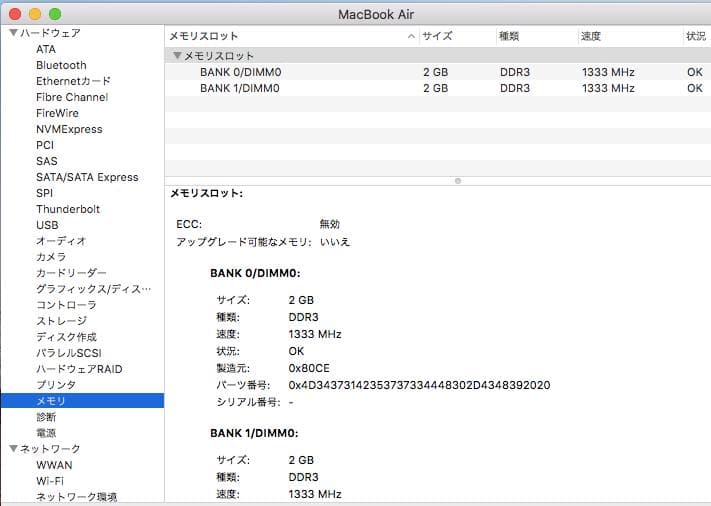Select プリンタ in sidebar
711x506 pixels.
coord(56,385)
